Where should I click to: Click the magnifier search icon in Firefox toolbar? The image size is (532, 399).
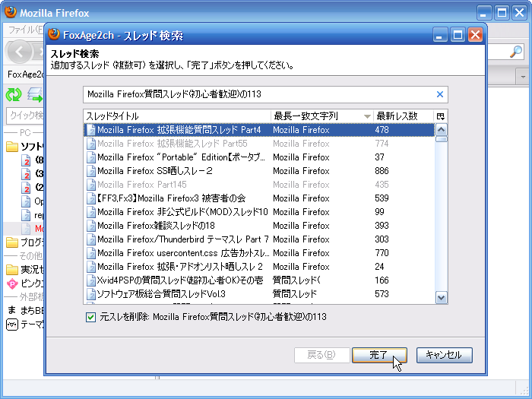pyautogui.click(x=516, y=52)
